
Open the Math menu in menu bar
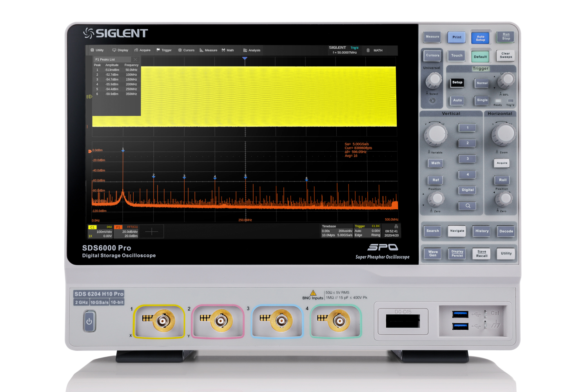coord(228,50)
